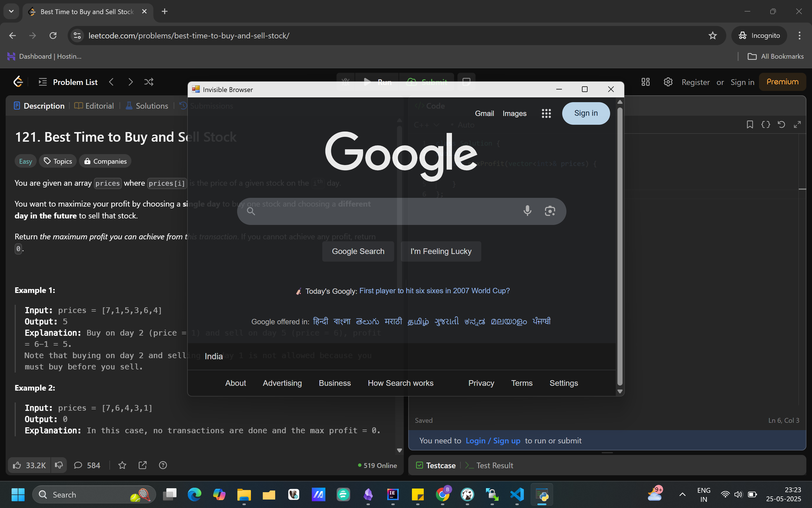Switch Google to தமிழ் language
Viewport: 812px width, 508px height.
point(418,321)
